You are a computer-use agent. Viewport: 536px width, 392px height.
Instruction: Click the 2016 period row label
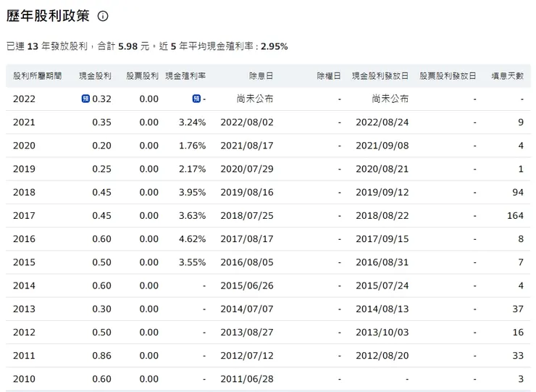24,239
